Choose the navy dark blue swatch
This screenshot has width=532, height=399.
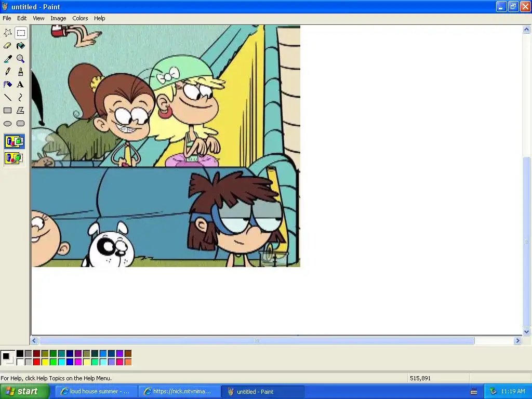click(x=70, y=354)
